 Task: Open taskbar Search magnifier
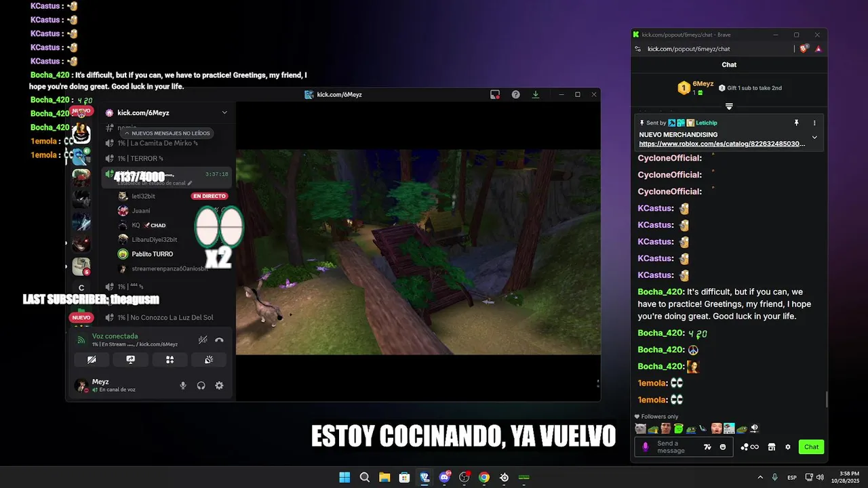point(364,477)
